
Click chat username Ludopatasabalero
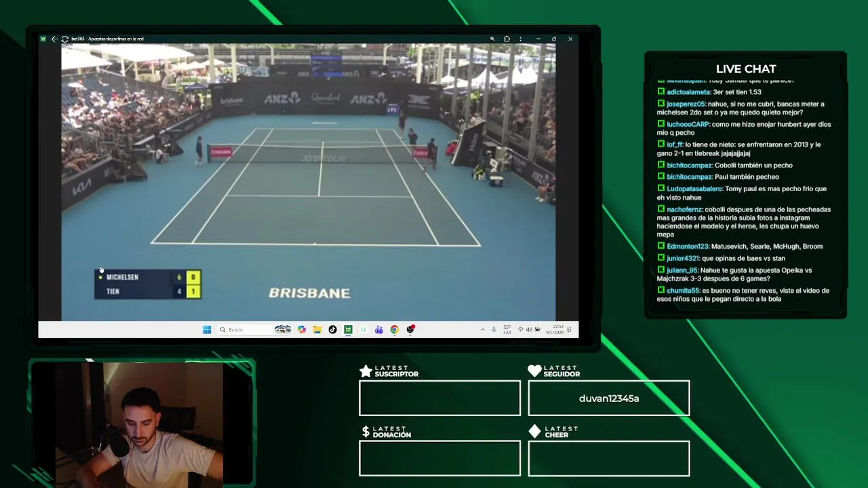tap(694, 189)
